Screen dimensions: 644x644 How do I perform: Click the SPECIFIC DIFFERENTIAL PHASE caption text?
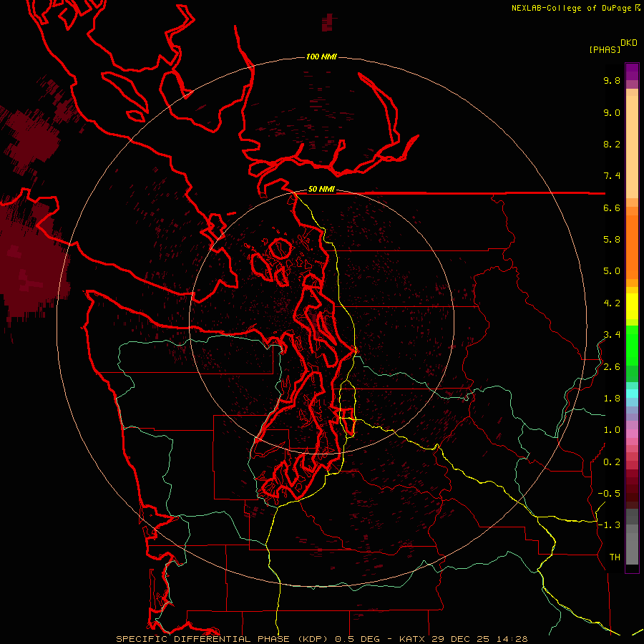(203, 639)
